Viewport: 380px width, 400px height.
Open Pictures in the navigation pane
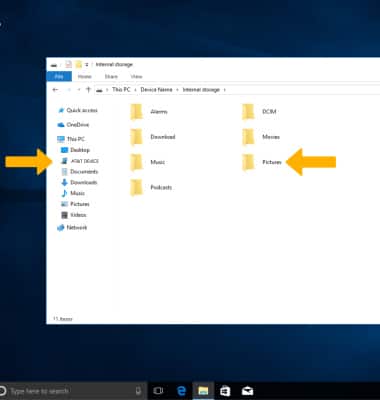click(x=75, y=204)
